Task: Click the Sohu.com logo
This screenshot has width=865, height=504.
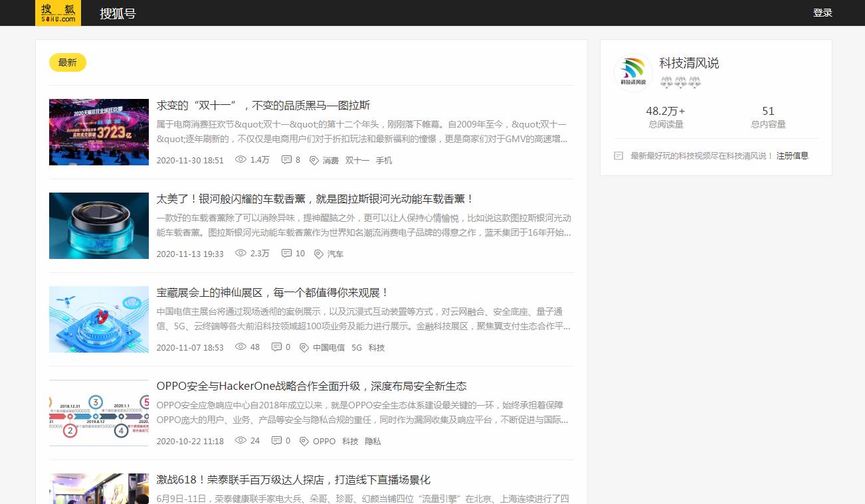Action: (x=58, y=13)
